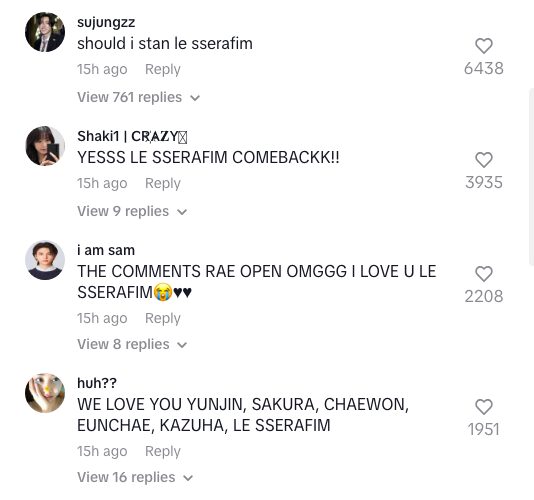
Task: Heart the 'WE LOVE YOU YUNJIN' comment
Action: (484, 407)
